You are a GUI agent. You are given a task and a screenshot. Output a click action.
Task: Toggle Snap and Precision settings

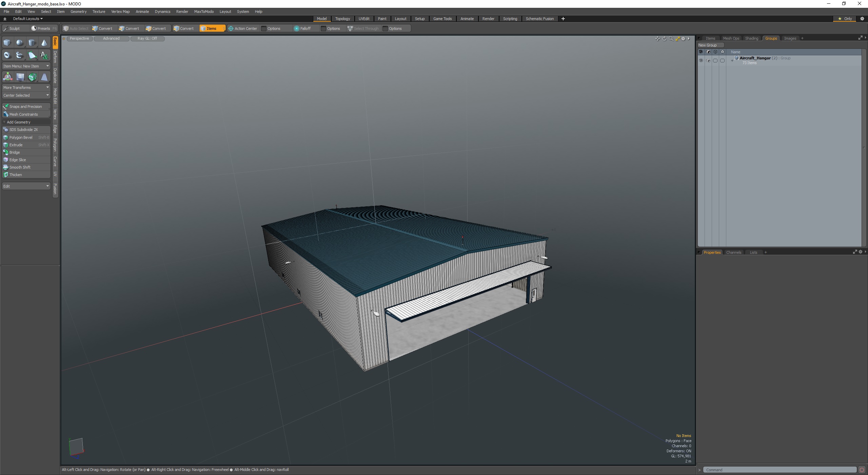click(26, 107)
